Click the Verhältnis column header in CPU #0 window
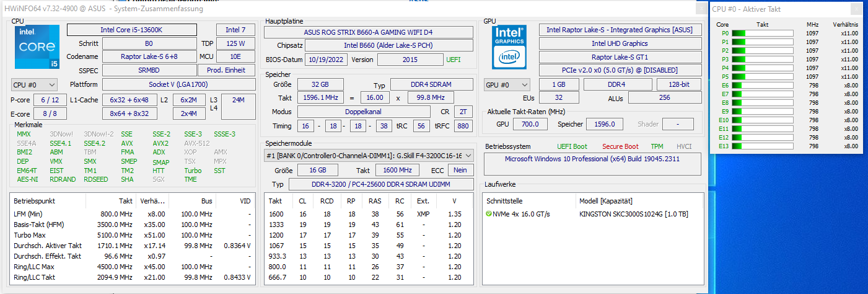Image resolution: width=868 pixels, height=294 pixels. [x=846, y=24]
